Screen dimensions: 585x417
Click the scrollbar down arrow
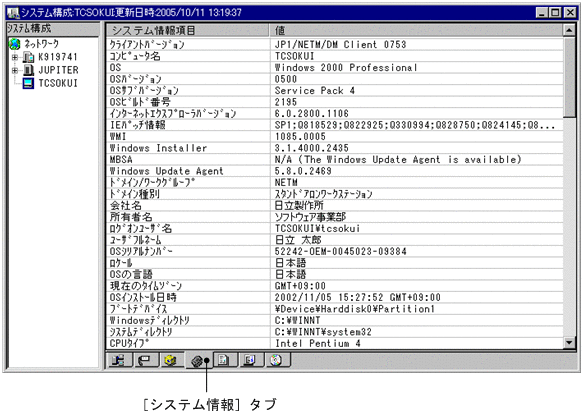coord(569,343)
